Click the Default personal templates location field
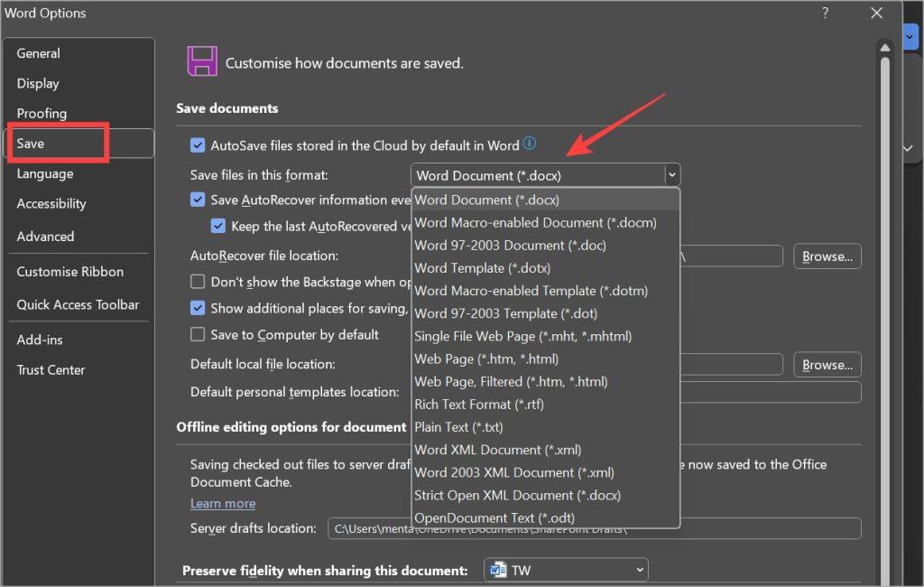 tap(771, 392)
